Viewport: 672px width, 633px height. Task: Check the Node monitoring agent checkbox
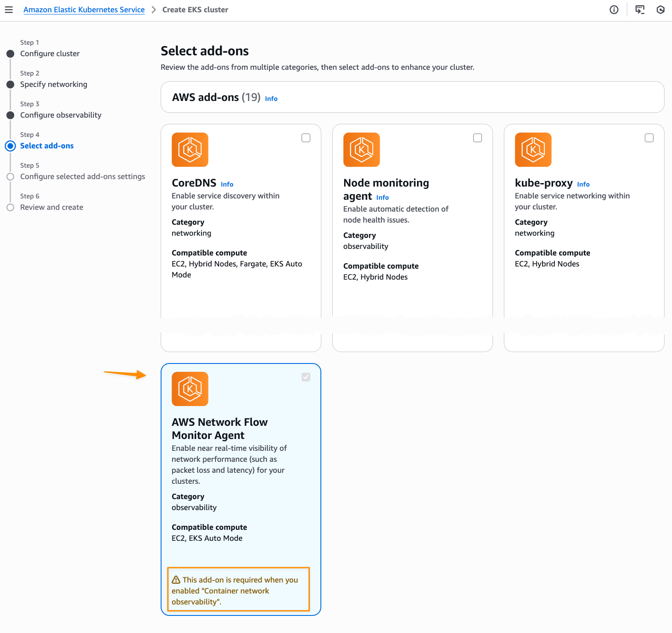478,138
